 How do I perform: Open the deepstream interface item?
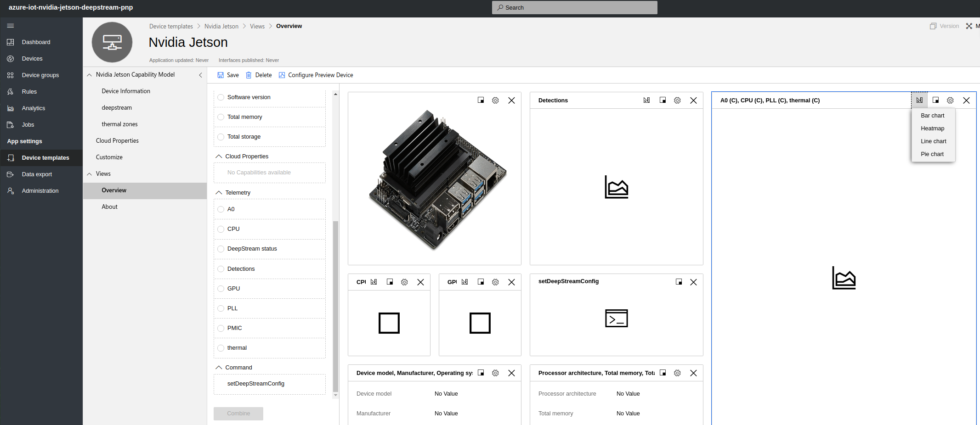tap(145, 108)
